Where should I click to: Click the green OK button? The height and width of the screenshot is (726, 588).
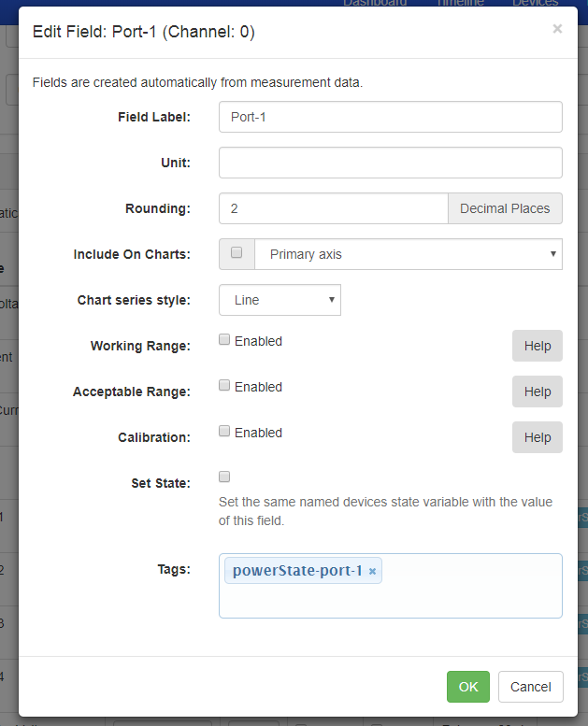[467, 687]
